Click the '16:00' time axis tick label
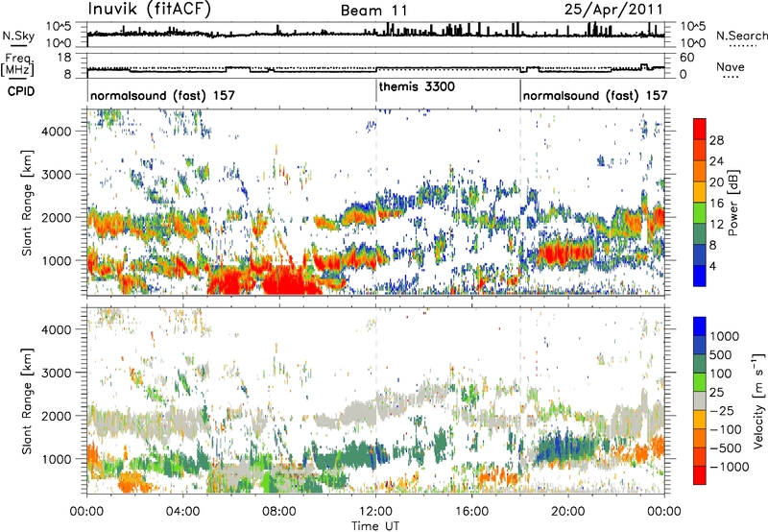768x532 pixels. [471, 512]
